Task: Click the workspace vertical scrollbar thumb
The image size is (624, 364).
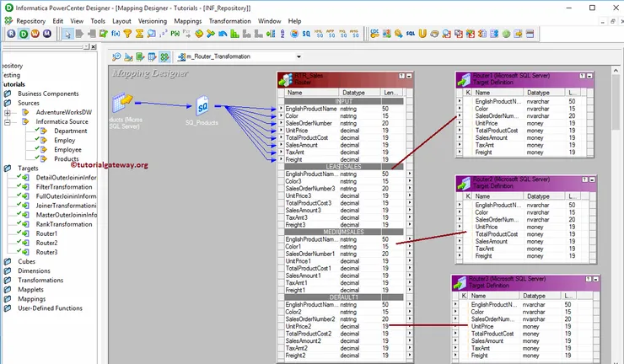Action: click(616, 100)
